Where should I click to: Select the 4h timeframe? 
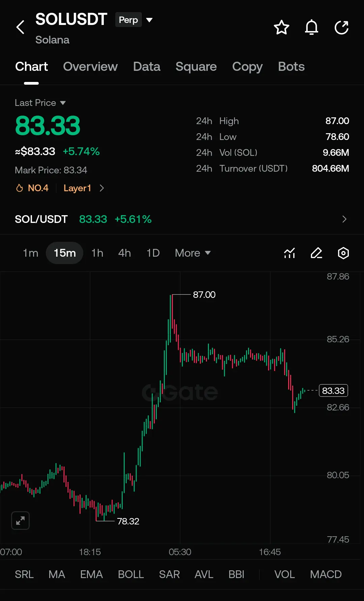pyautogui.click(x=124, y=253)
